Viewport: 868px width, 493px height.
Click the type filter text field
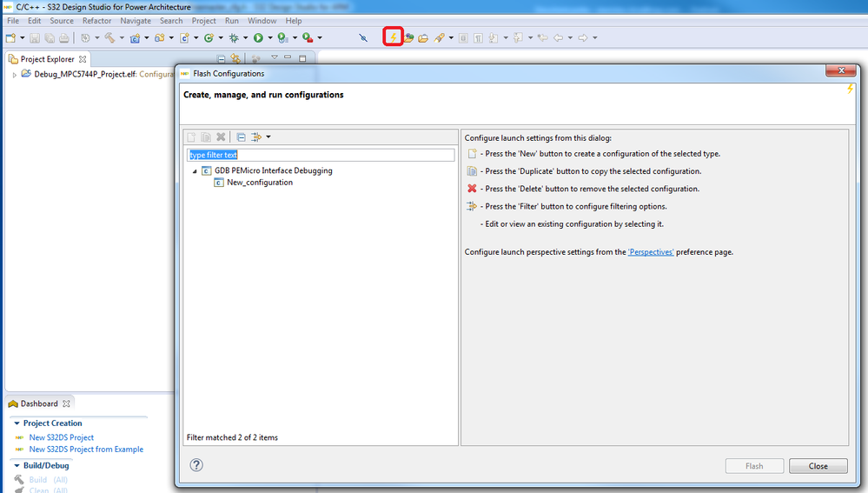(x=321, y=155)
